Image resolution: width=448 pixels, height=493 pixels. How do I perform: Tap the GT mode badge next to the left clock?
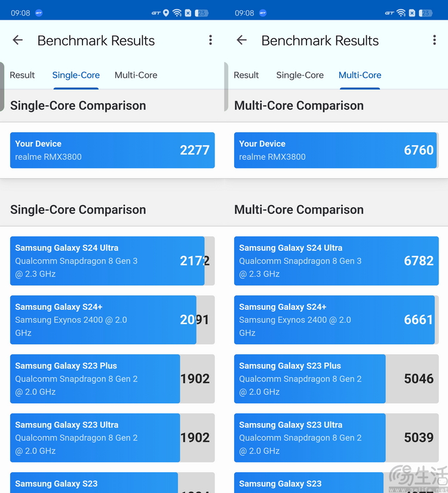coord(39,13)
